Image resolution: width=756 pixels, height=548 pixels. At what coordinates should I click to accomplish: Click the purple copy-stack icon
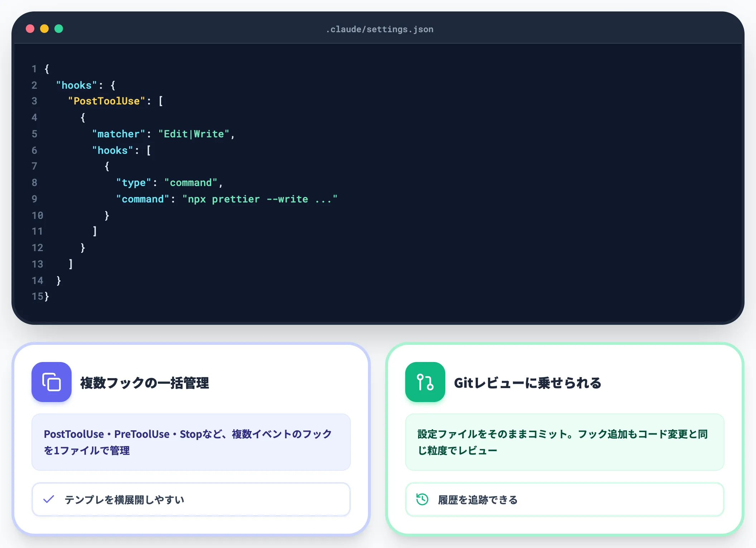[x=52, y=382]
